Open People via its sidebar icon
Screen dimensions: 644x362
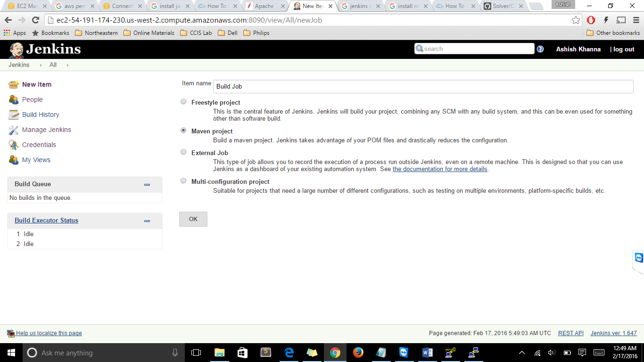pyautogui.click(x=14, y=99)
